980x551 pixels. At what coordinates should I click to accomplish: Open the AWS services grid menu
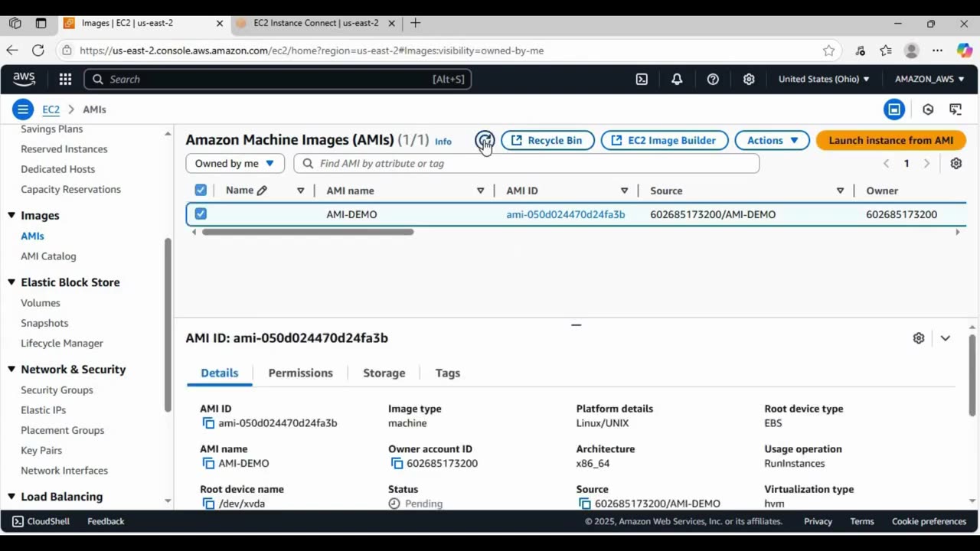(65, 79)
